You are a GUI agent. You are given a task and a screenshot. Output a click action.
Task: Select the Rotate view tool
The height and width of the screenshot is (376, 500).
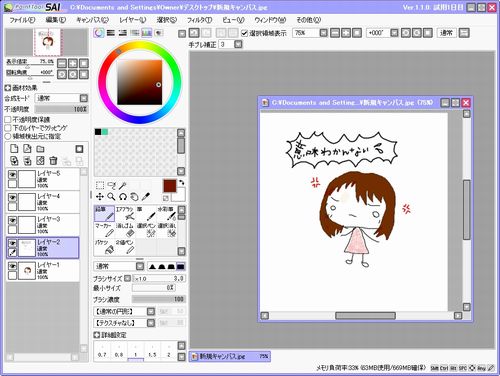pos(123,197)
